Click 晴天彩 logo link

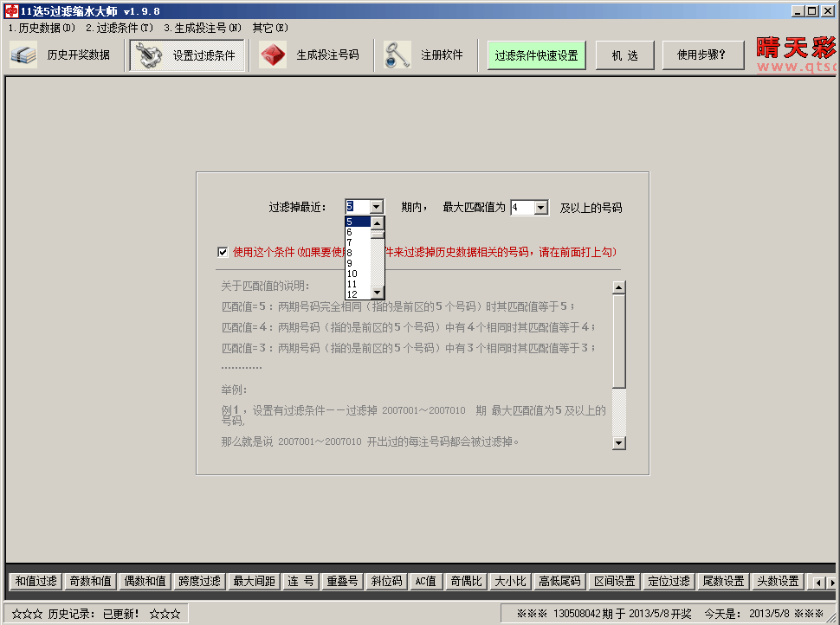tap(796, 55)
